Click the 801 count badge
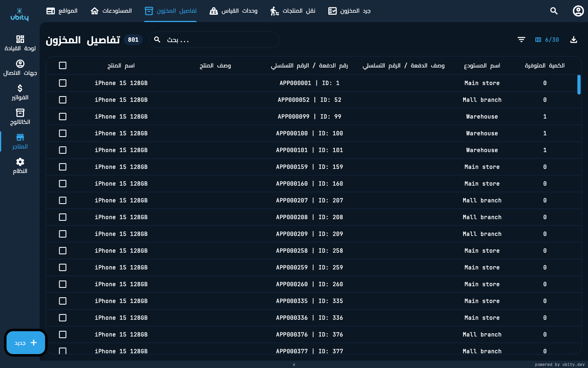The image size is (588, 368). (133, 40)
